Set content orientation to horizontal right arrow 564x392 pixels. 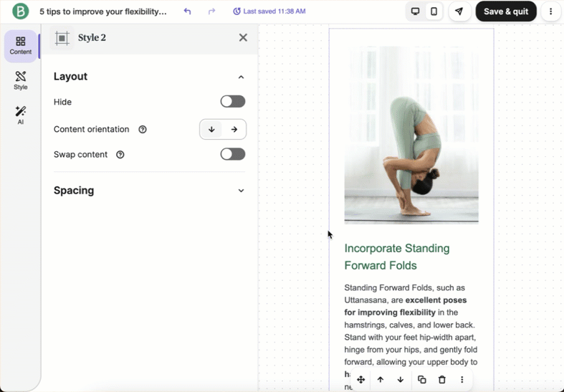click(x=234, y=130)
